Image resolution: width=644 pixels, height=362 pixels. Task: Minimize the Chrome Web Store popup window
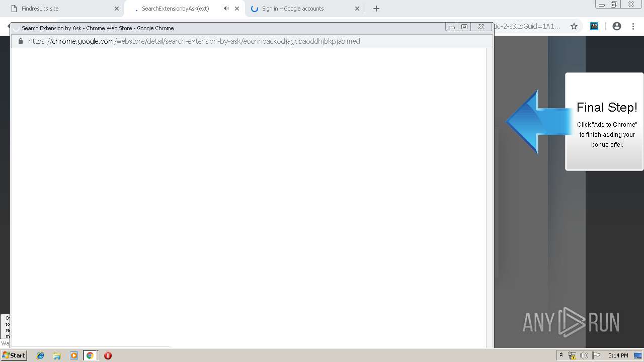click(452, 27)
